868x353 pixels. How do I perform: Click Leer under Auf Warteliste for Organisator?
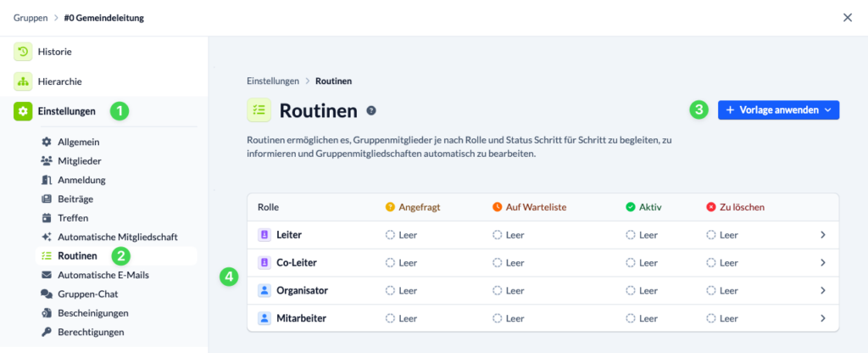click(509, 290)
